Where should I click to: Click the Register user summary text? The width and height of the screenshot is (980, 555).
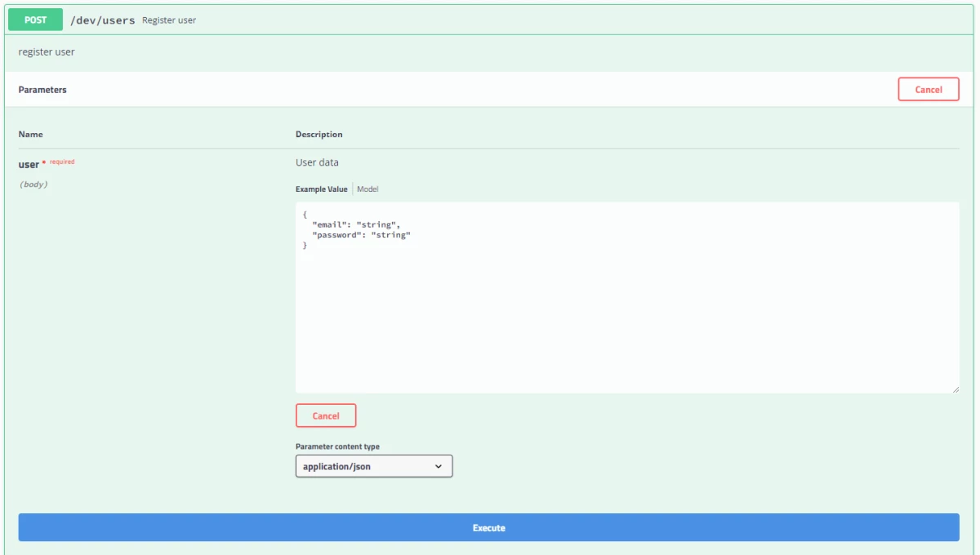pos(169,20)
